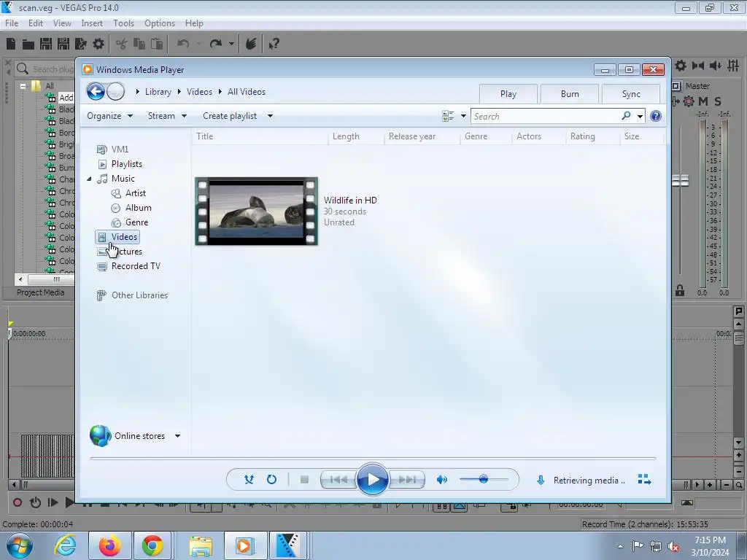Toggle repeat in Media Player

[x=271, y=480]
